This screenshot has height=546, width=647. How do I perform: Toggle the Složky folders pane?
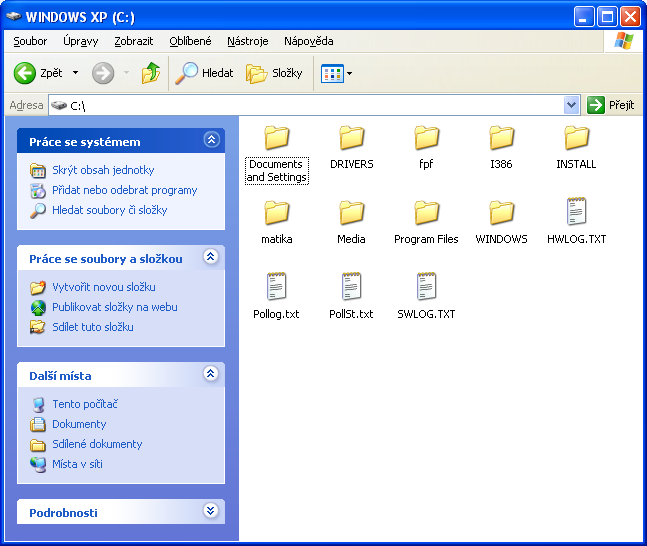[274, 73]
